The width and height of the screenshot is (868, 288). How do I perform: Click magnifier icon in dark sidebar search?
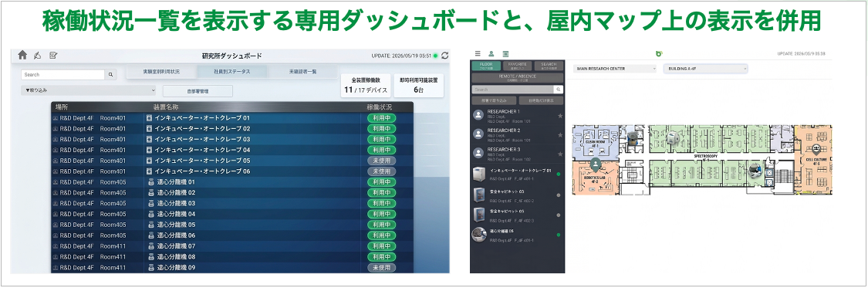click(558, 89)
